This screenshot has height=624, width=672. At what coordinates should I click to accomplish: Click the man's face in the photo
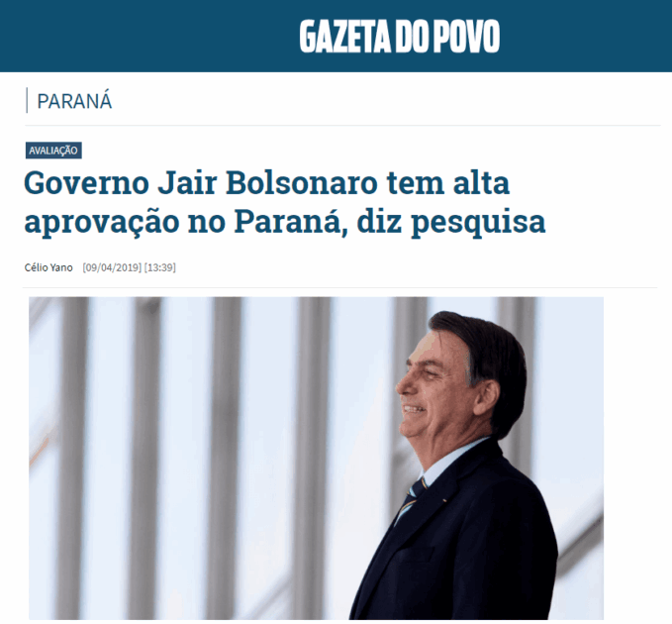431,386
